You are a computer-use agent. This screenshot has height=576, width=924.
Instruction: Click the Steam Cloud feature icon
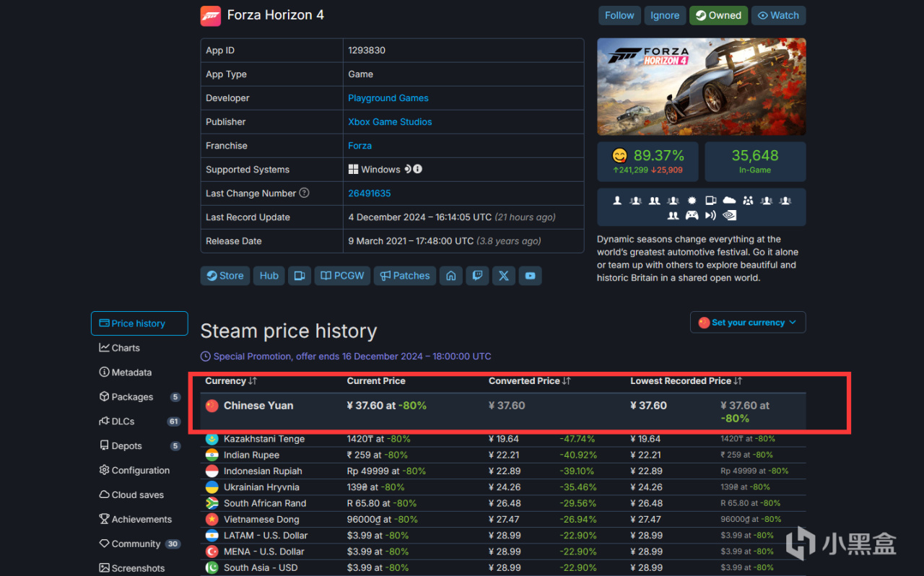click(729, 200)
